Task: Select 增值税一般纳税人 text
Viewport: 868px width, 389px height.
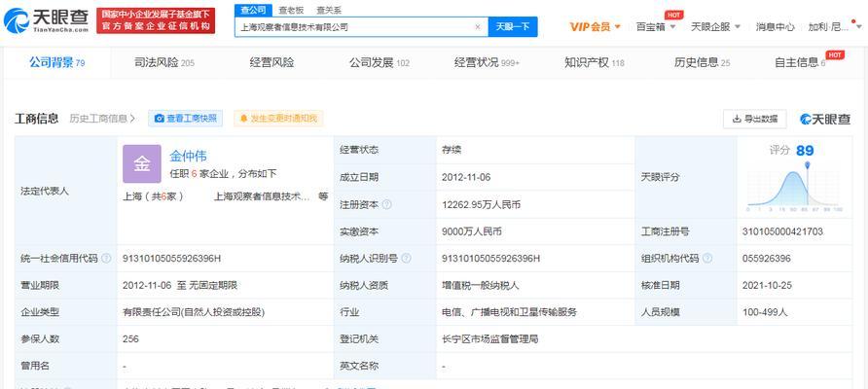Action: (480, 286)
